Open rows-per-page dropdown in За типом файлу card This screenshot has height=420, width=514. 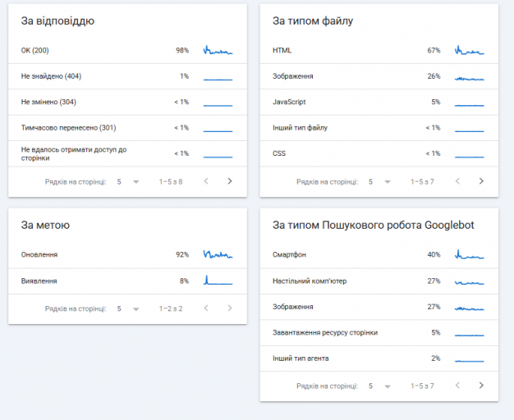(x=379, y=181)
